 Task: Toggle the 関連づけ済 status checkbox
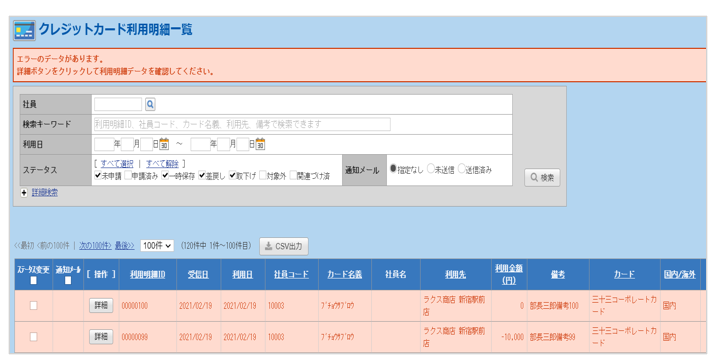click(293, 175)
